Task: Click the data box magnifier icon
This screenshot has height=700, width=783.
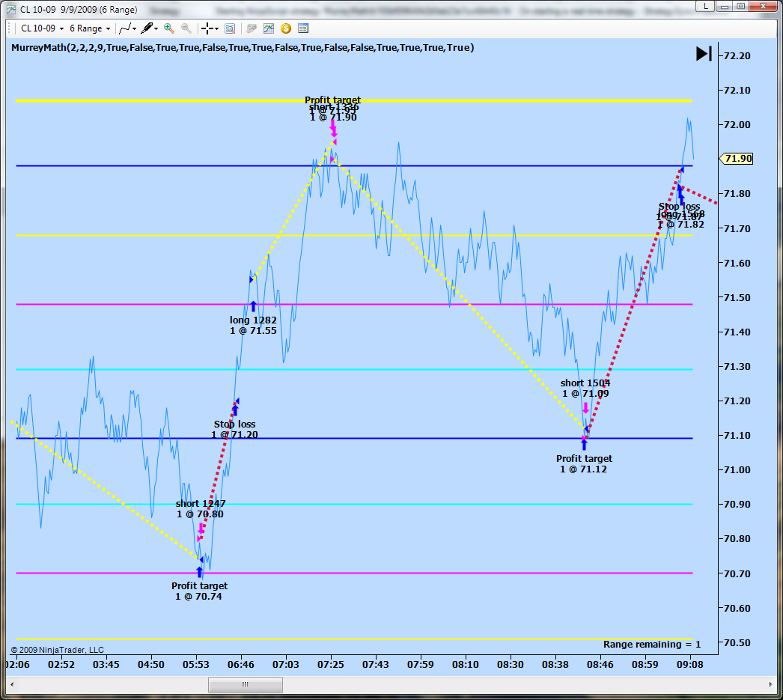Action: tap(230, 28)
